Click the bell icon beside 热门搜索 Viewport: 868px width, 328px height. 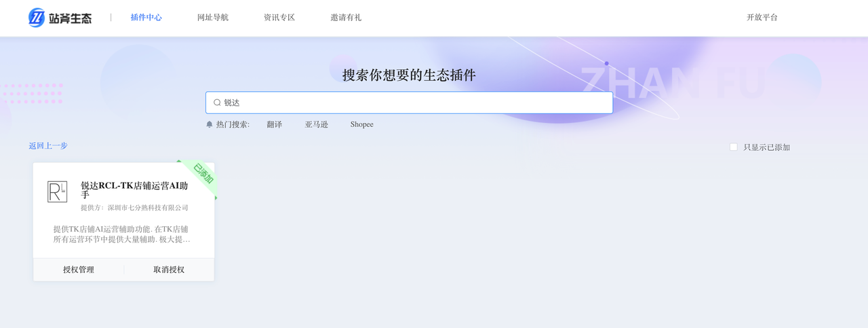210,124
